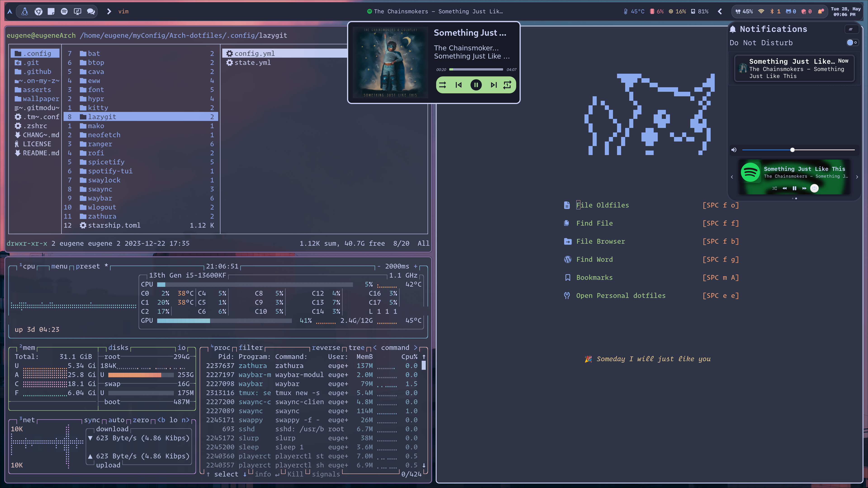This screenshot has width=868, height=488.
Task: Adjust the notification center volume slider
Action: (x=792, y=150)
